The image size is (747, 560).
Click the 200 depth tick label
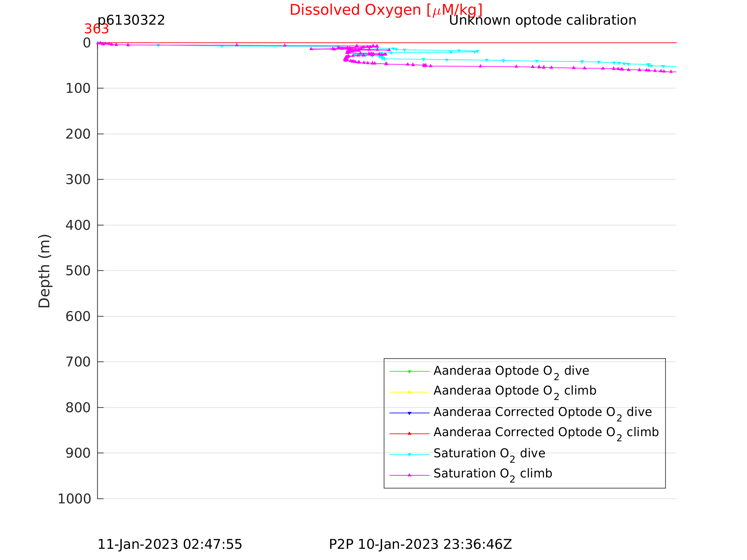coord(78,134)
